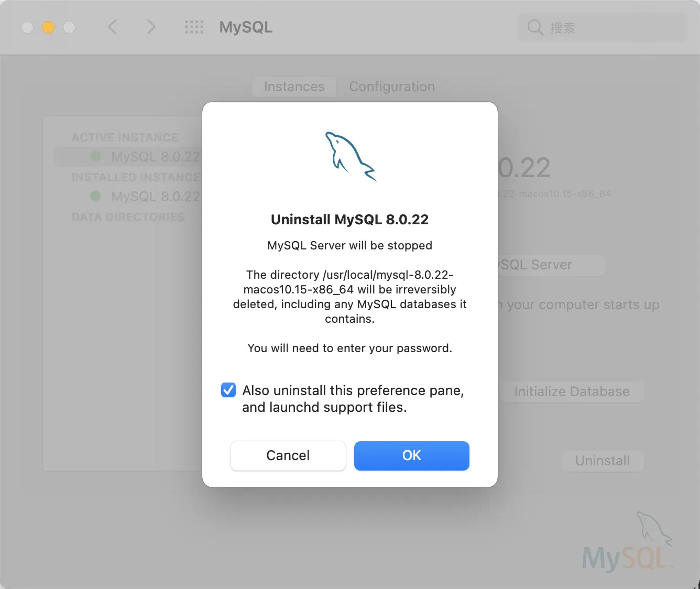
Task: Click 'You will need to enter your password' text
Action: pos(349,348)
